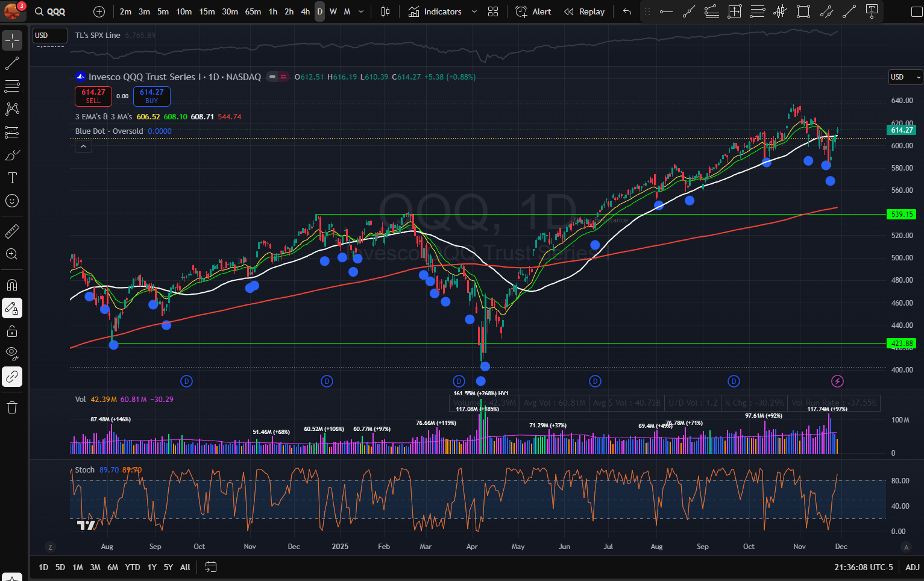Toggle the Z button on the time axis
924x581 pixels.
[50, 547]
